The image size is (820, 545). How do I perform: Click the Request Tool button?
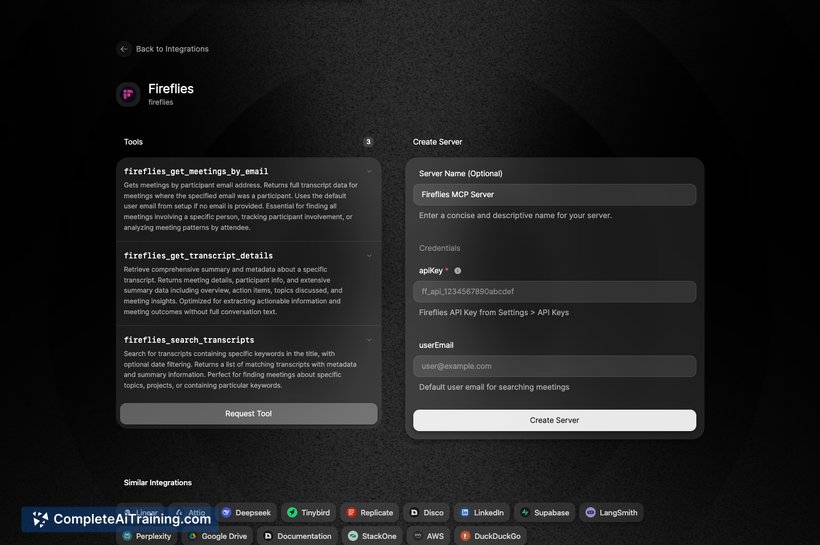tap(248, 414)
